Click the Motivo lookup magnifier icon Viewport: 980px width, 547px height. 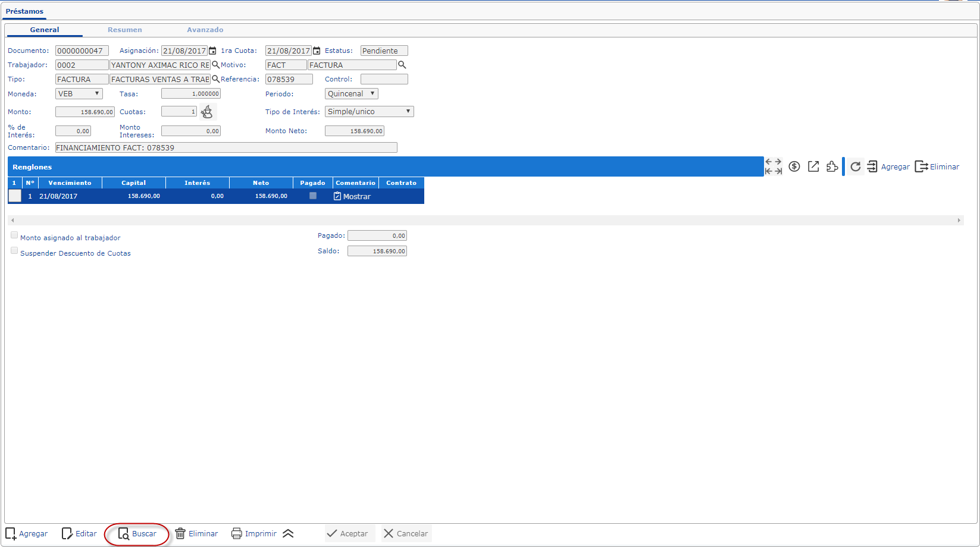pos(402,65)
